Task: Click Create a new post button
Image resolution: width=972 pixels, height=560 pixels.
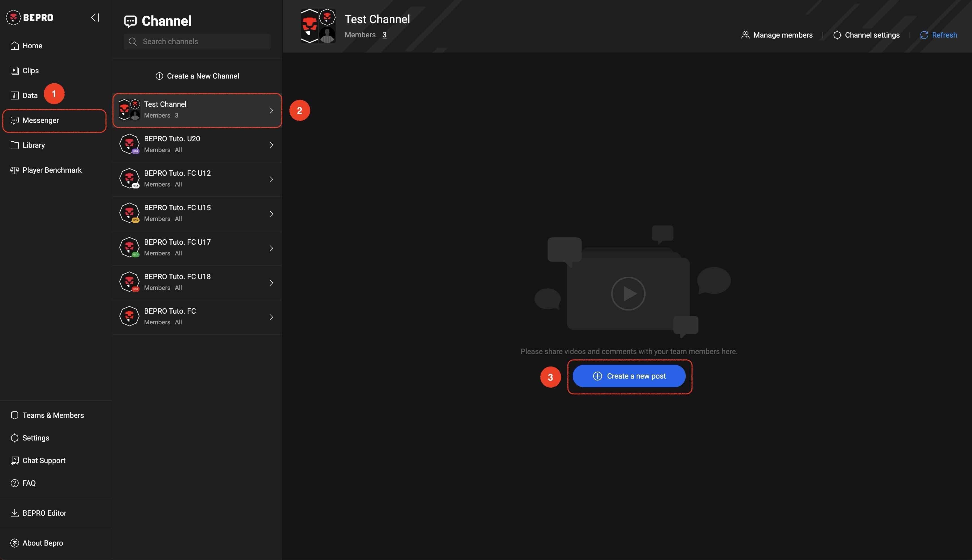Action: 629,376
